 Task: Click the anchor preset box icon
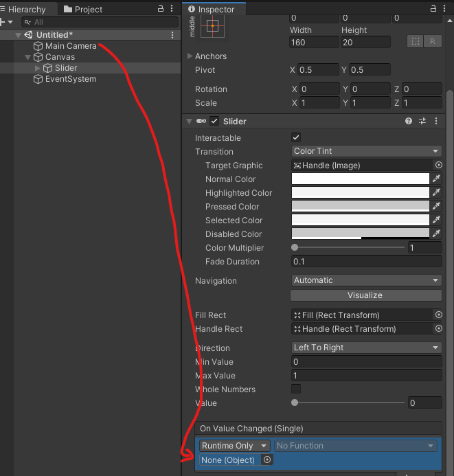pos(212,26)
